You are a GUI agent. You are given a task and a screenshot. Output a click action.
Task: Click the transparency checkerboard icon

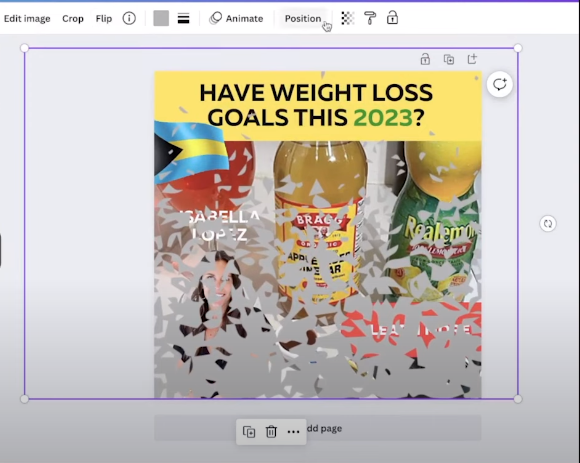tap(348, 18)
